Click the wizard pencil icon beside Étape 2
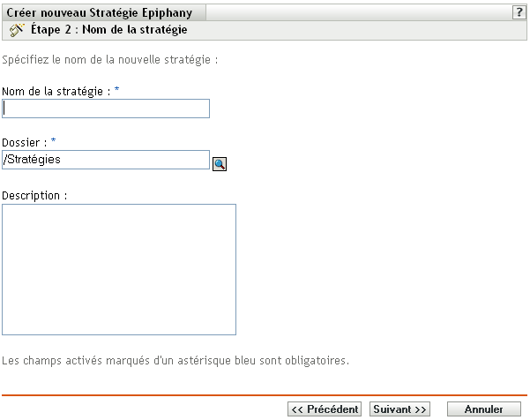The height and width of the screenshot is (420, 530). [x=15, y=29]
